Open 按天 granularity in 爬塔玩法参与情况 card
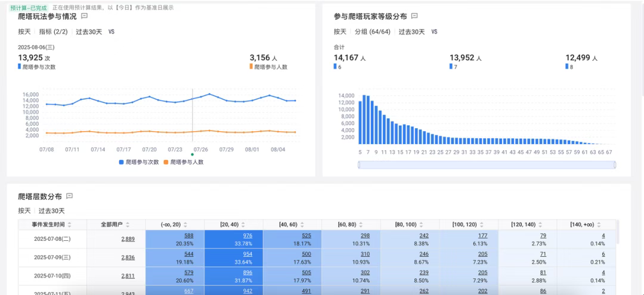644x295 pixels. [x=24, y=32]
